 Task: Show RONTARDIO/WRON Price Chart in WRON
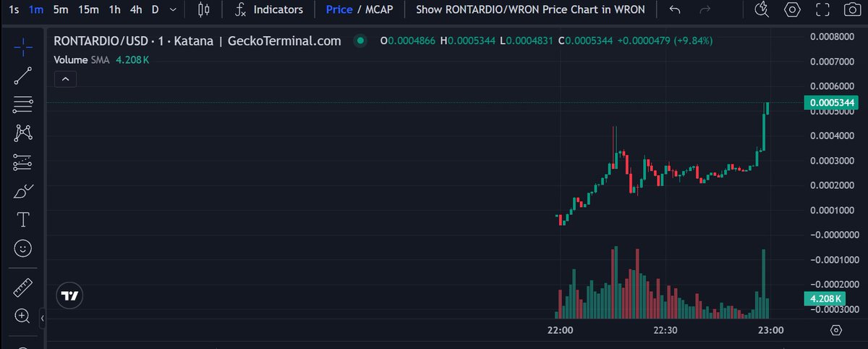tap(530, 10)
